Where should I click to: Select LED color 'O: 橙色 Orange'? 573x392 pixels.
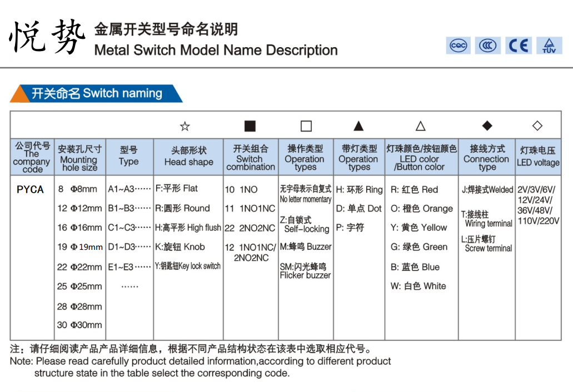tap(422, 209)
